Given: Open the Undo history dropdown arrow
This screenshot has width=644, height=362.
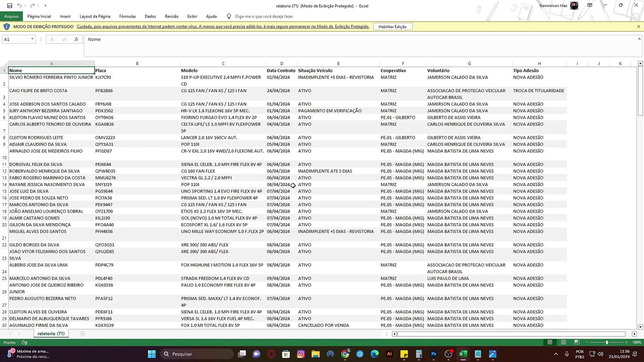Looking at the screenshot, I should click(x=25, y=6).
